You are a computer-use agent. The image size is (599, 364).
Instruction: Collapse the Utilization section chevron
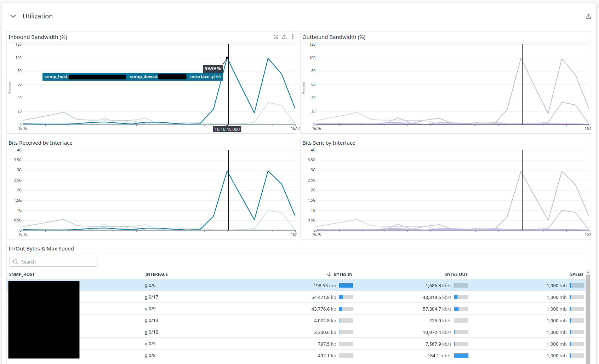coord(13,16)
